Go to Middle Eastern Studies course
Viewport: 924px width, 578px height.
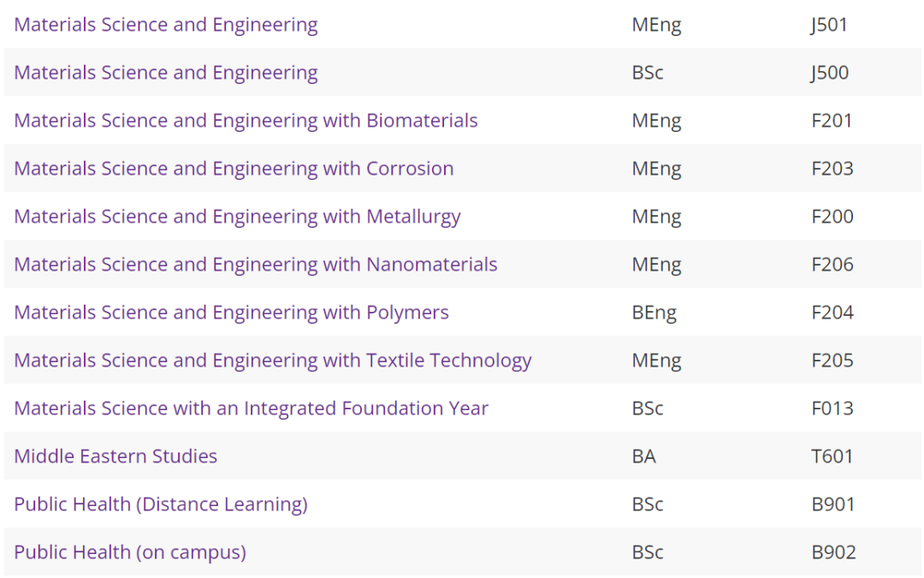115,456
